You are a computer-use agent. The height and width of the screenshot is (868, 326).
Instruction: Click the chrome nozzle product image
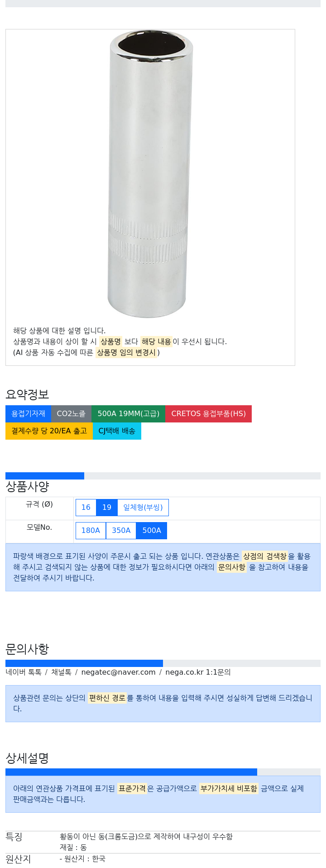(x=150, y=174)
